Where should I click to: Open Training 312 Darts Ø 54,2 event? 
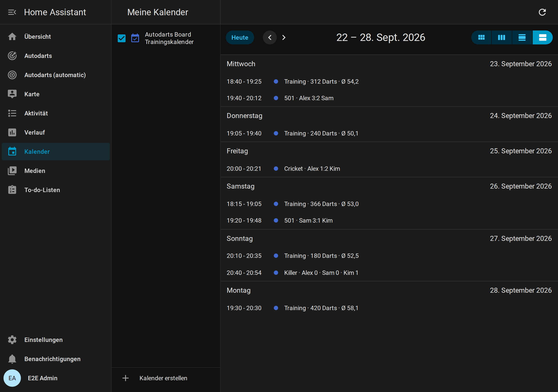(321, 82)
